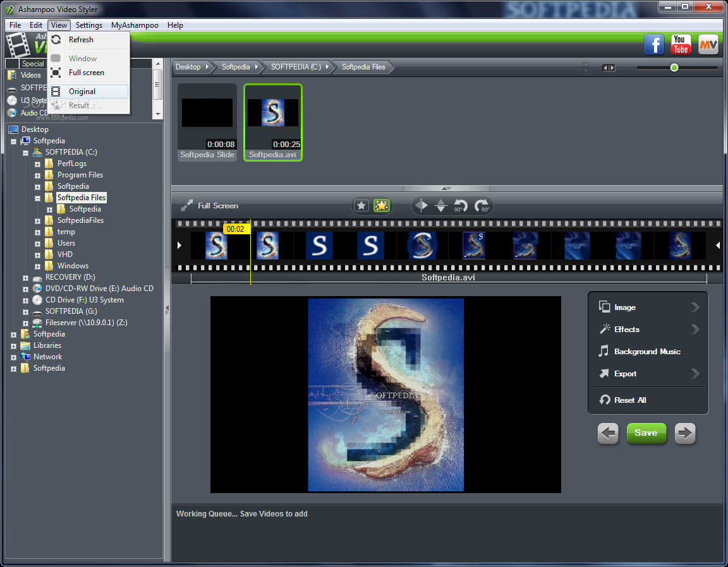Click the Effects magic wand icon
The height and width of the screenshot is (567, 728).
click(x=604, y=329)
